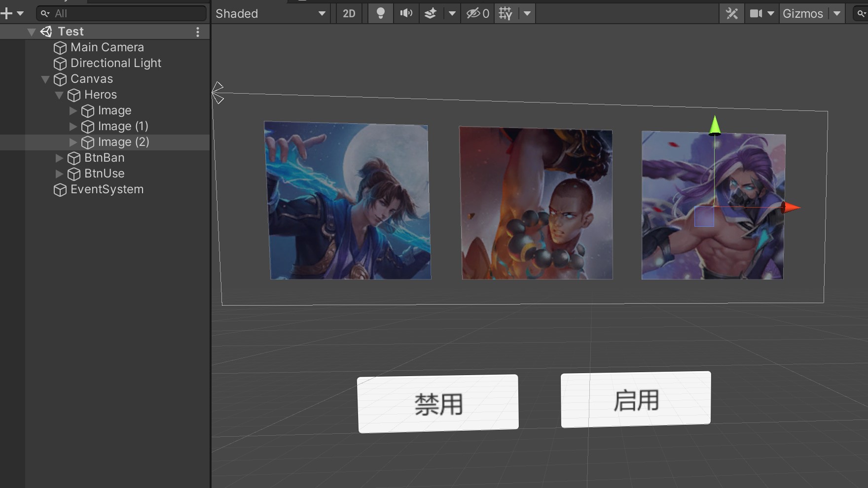Select Image (2) in hierarchy
Image resolution: width=868 pixels, height=488 pixels.
point(123,142)
